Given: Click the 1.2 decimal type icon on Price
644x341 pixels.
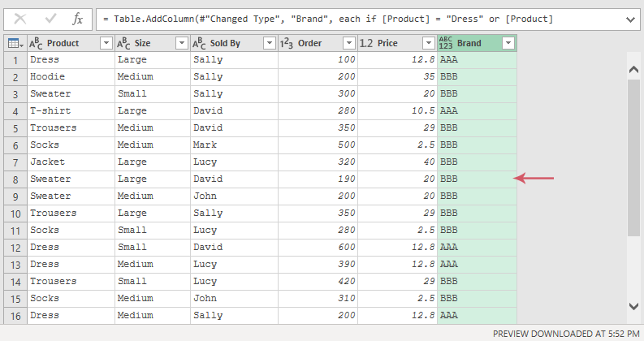Looking at the screenshot, I should tap(366, 43).
